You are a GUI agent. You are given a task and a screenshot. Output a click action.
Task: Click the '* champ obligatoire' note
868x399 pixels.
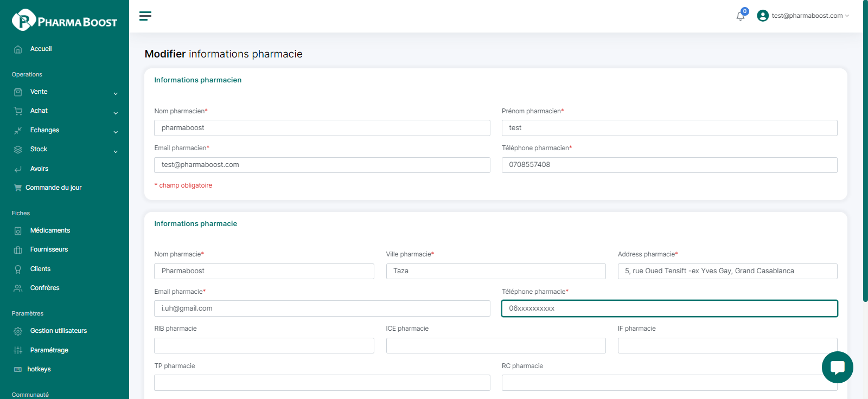point(183,185)
